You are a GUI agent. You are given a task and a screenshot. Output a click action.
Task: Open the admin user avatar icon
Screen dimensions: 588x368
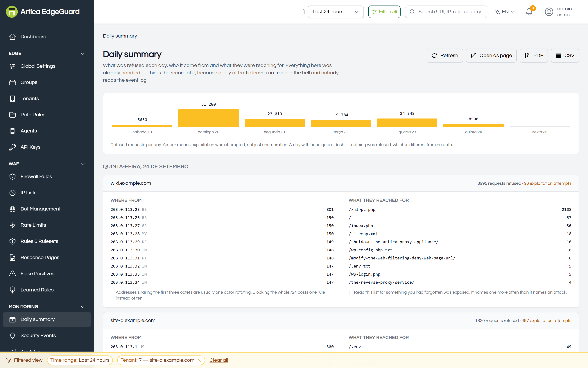pos(549,12)
